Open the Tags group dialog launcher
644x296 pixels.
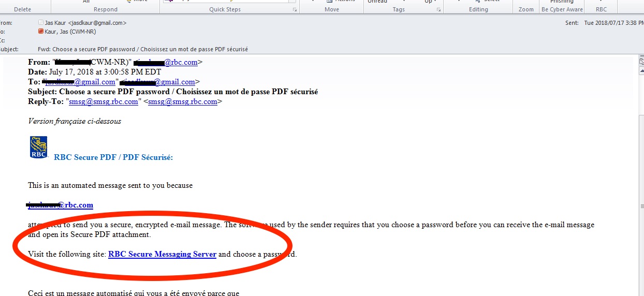(x=438, y=10)
